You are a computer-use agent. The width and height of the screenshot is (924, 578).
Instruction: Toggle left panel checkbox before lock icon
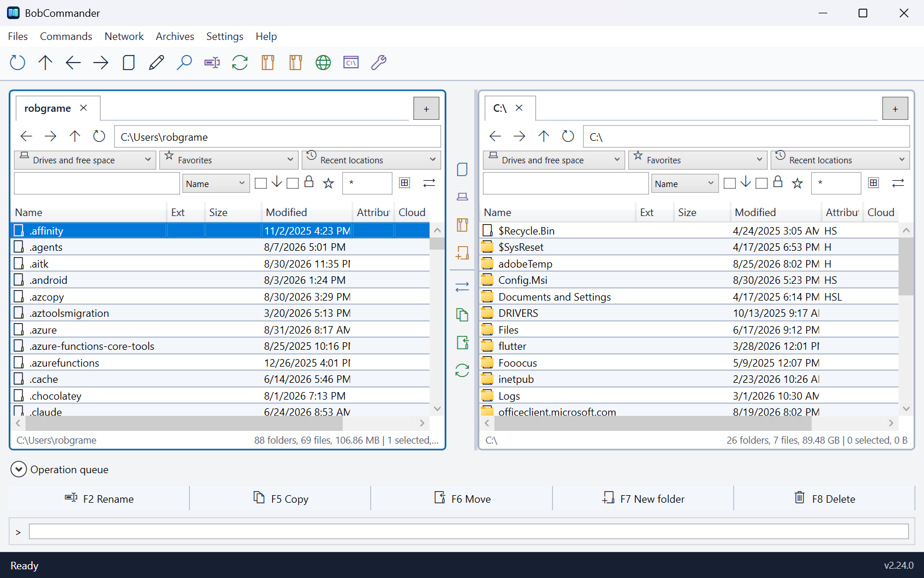point(292,184)
